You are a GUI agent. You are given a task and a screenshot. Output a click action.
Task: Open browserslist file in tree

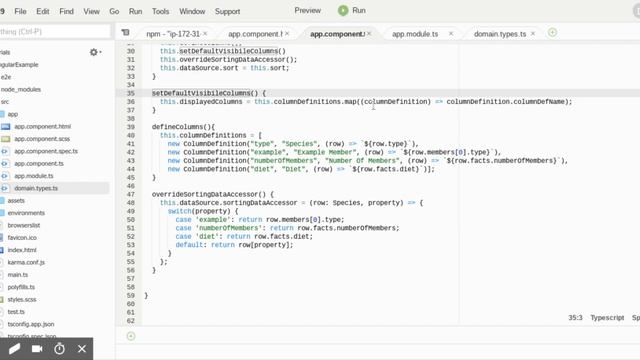coord(24,225)
